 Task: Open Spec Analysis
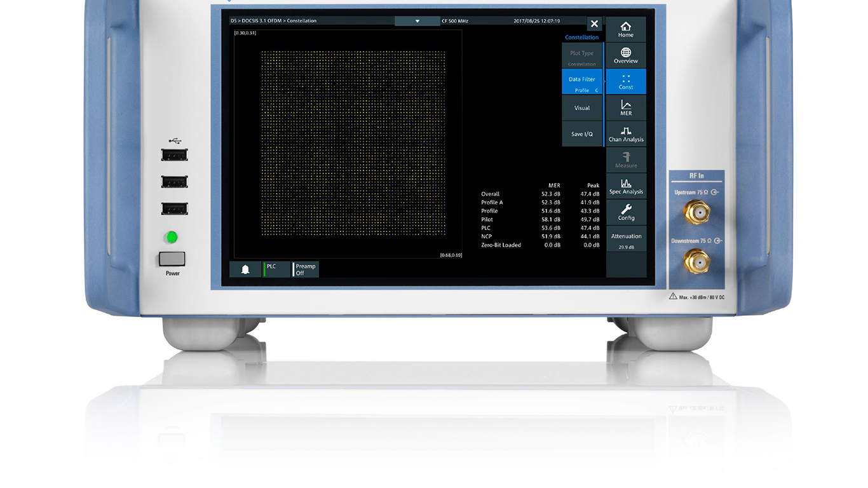[x=625, y=186]
